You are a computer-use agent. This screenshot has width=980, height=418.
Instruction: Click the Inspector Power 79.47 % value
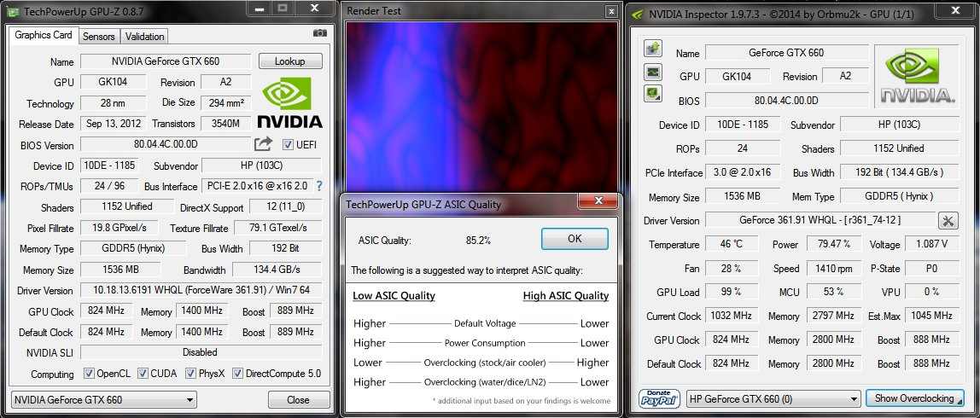(x=833, y=244)
